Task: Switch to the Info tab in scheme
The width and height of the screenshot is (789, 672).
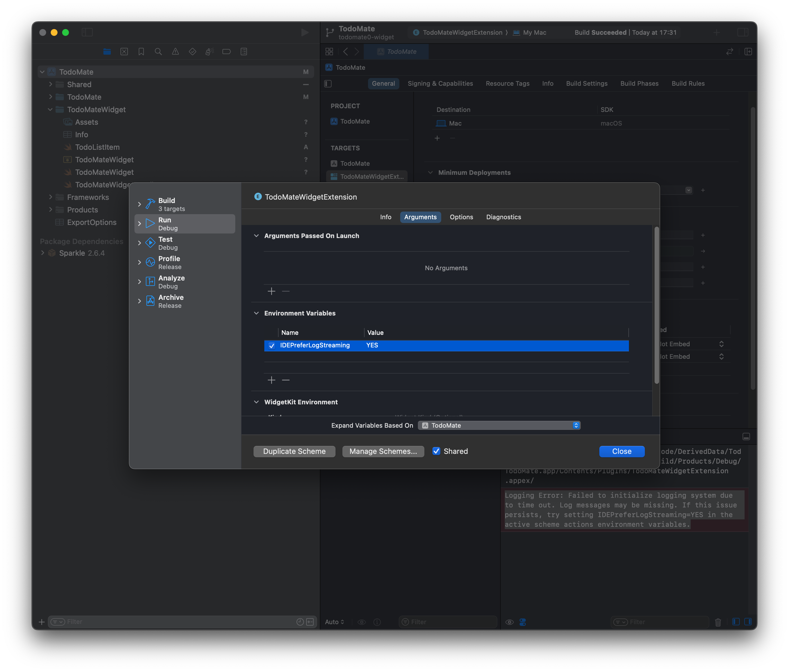Action: (385, 217)
